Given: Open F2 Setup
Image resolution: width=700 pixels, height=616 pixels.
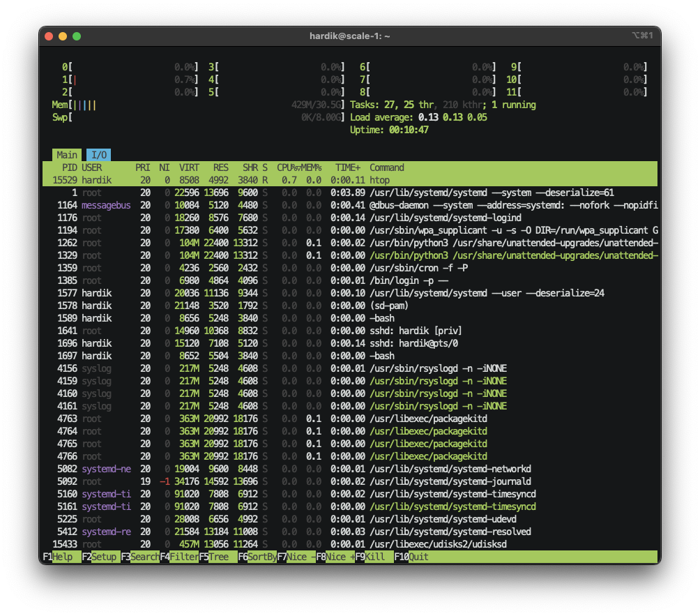Looking at the screenshot, I should (x=101, y=557).
